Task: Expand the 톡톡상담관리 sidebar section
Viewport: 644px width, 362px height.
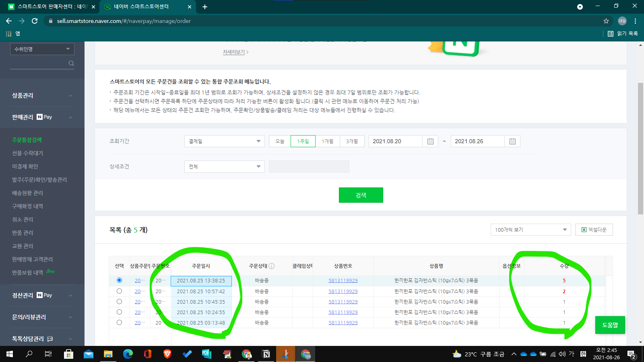Action: pyautogui.click(x=42, y=339)
